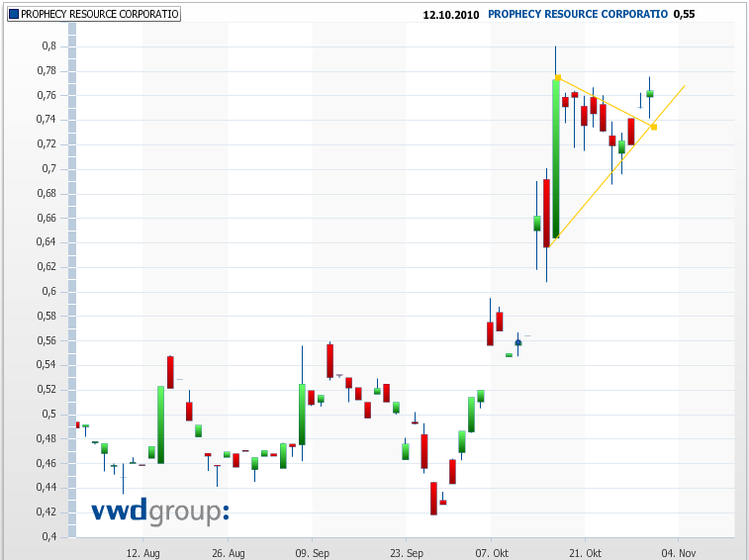Click the 0,55 price value in header
The height and width of the screenshot is (560, 749).
pos(683,15)
